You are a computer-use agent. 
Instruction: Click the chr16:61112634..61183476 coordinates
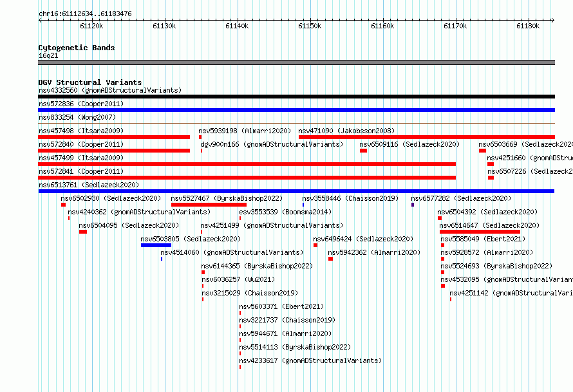[x=85, y=14]
